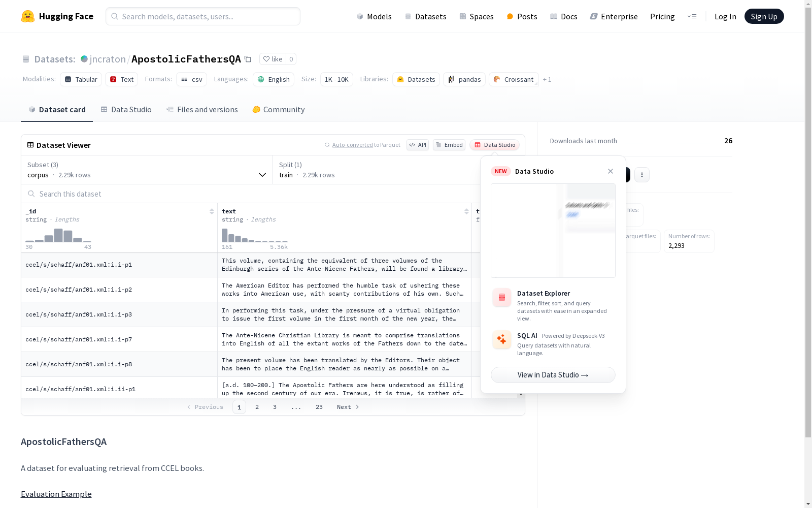Image resolution: width=812 pixels, height=508 pixels.
Task: Filter by 1K - 10K size tag
Action: (336, 79)
